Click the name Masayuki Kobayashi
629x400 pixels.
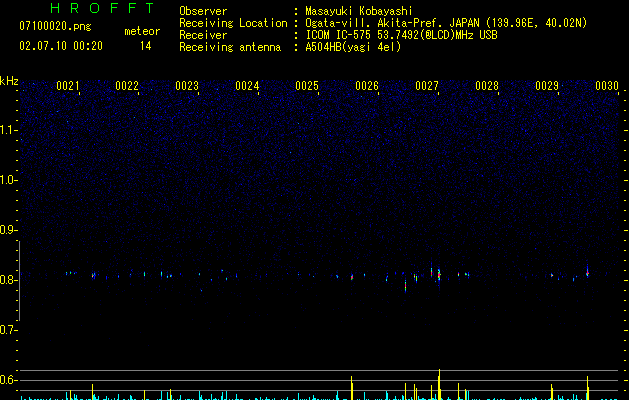click(x=359, y=11)
